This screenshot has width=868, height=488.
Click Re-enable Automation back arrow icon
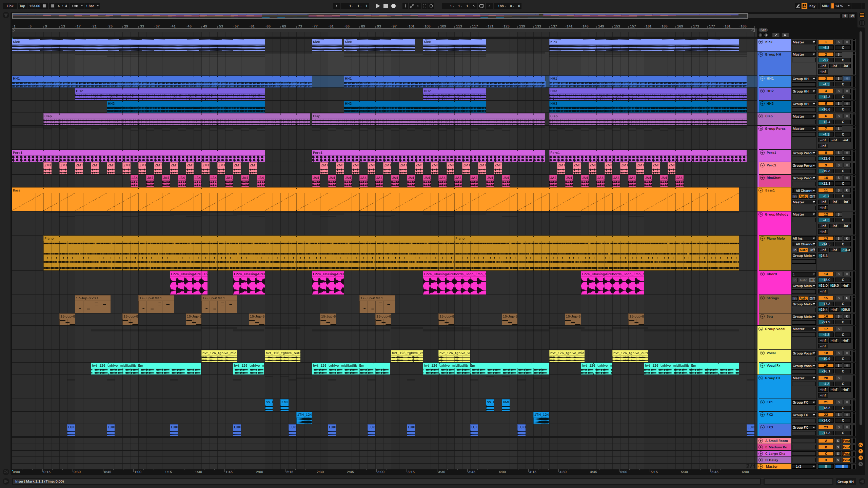click(418, 6)
